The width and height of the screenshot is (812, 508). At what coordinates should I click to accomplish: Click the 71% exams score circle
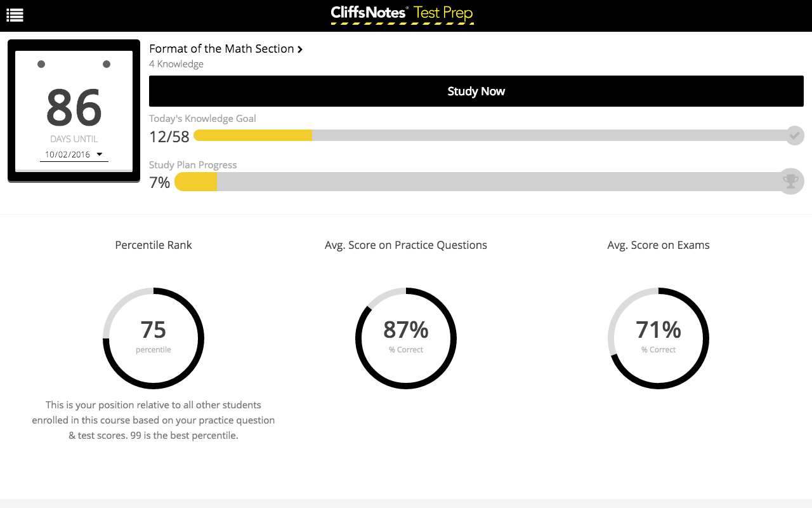click(x=658, y=338)
